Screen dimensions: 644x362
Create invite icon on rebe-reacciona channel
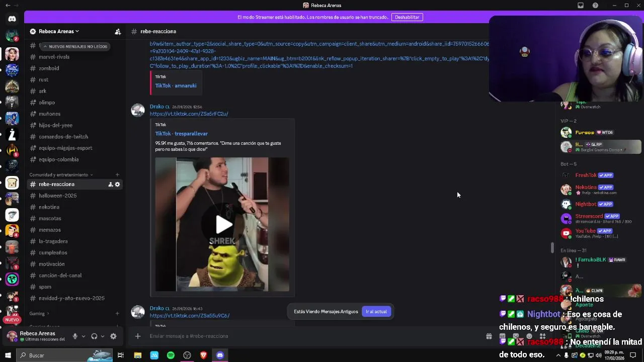click(110, 185)
